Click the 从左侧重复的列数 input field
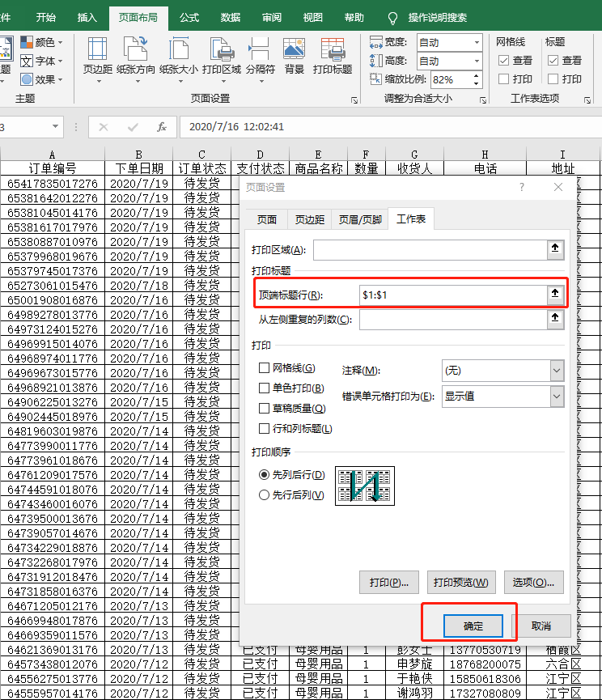The height and width of the screenshot is (700, 602). click(453, 319)
